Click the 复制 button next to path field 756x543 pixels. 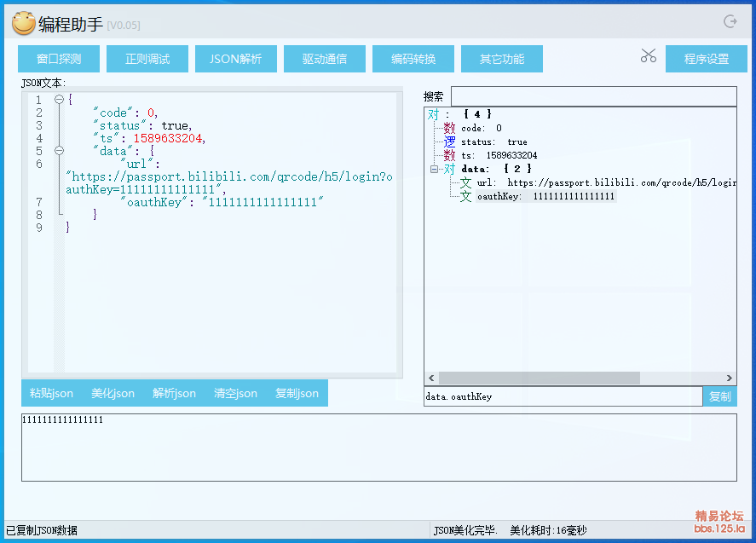(719, 396)
